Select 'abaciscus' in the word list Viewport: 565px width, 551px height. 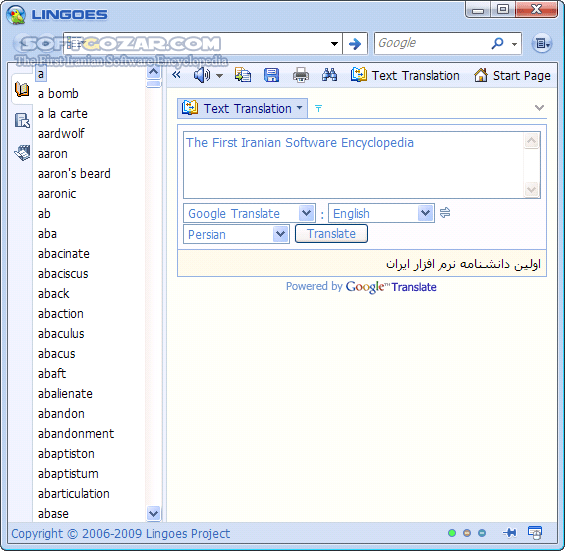63,274
